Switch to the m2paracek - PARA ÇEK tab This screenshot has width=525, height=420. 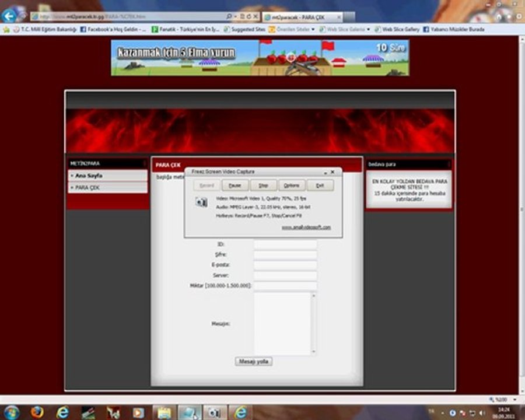302,17
